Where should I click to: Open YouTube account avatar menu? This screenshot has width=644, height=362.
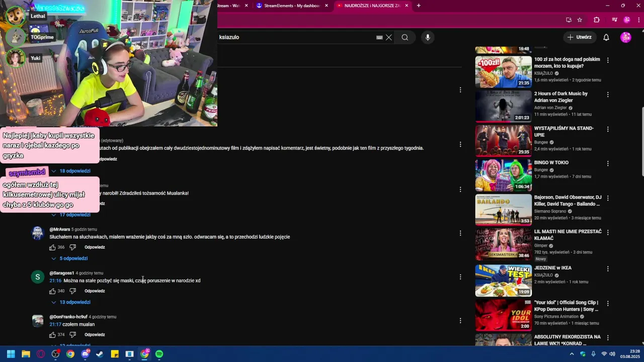click(x=626, y=37)
